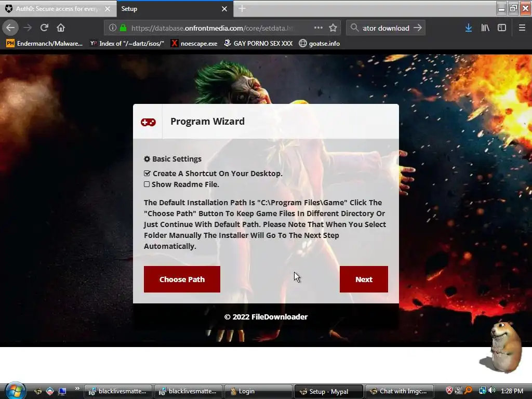The height and width of the screenshot is (399, 532).
Task: Open page actions three-dot menu
Action: (318, 28)
